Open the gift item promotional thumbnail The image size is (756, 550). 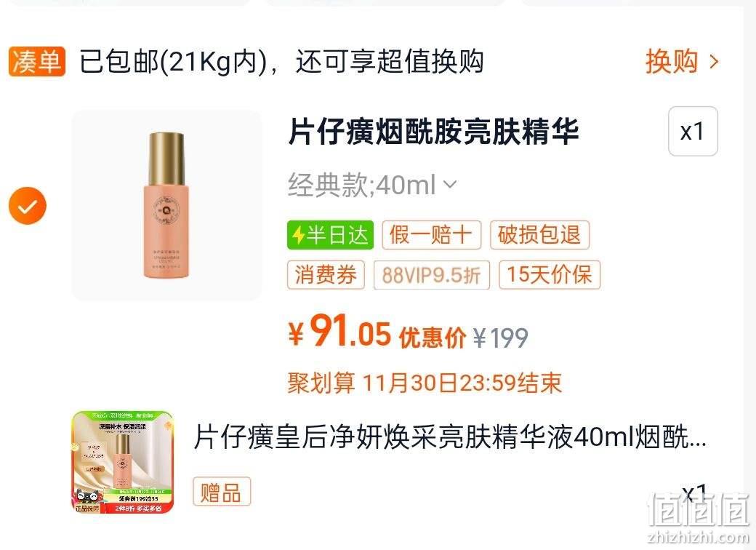coord(122,462)
